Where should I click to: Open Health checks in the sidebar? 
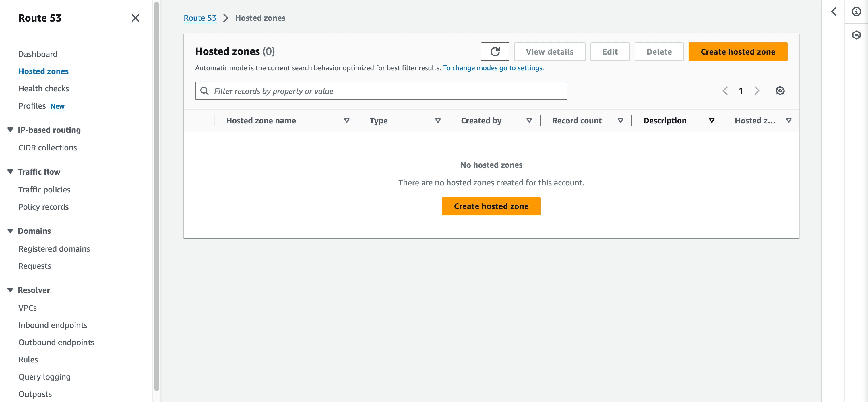click(x=43, y=88)
